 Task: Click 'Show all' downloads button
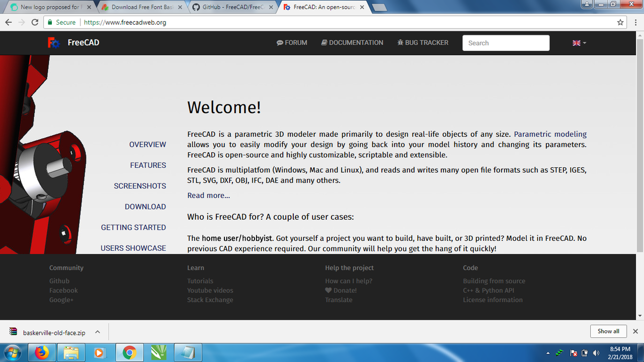[x=608, y=331]
